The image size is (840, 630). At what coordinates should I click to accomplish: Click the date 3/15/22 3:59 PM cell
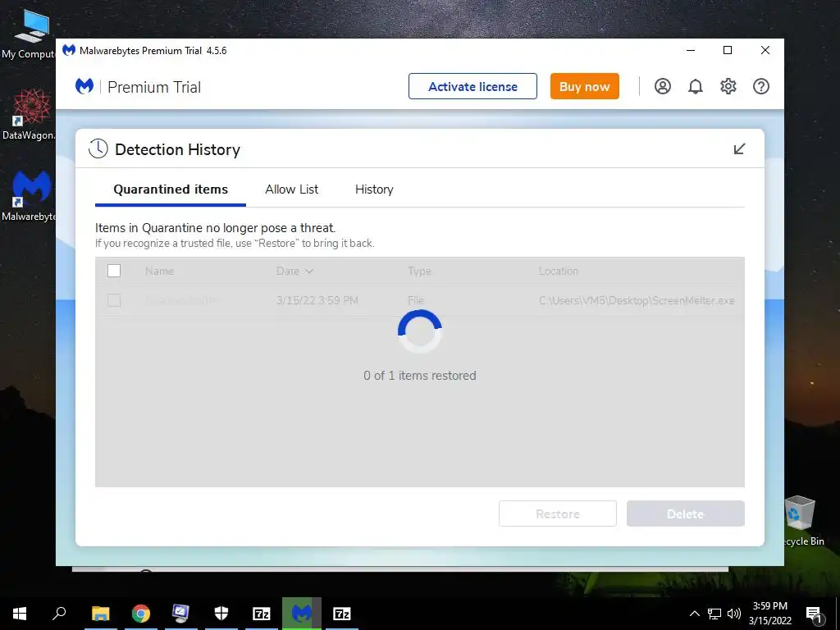(317, 300)
